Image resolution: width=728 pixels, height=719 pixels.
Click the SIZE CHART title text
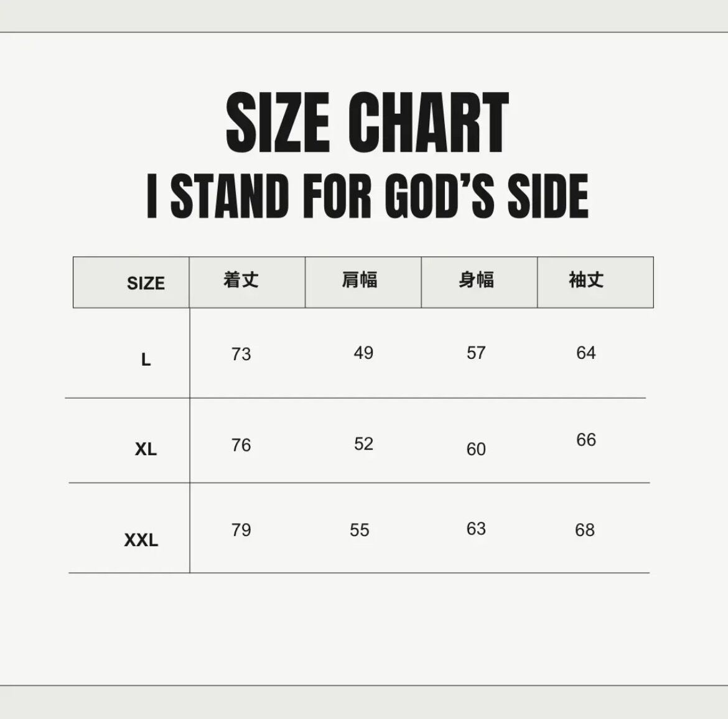coord(367,123)
